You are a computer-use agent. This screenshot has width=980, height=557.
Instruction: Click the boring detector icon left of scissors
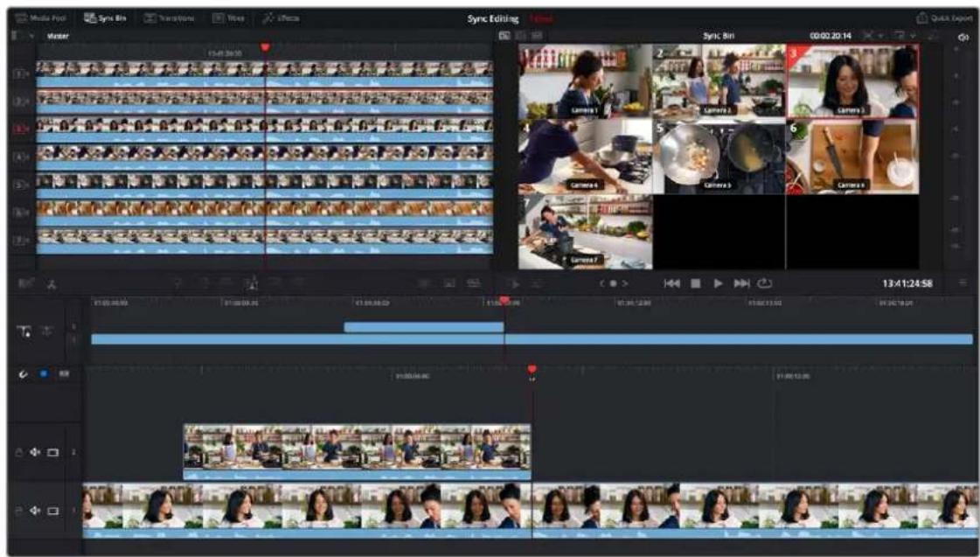click(25, 284)
